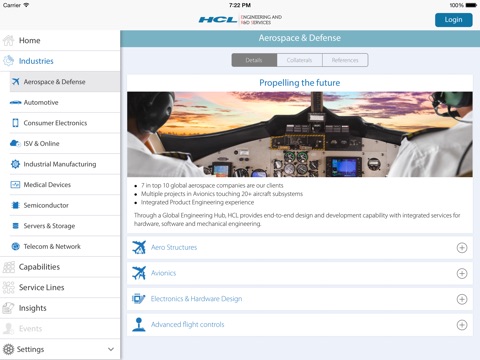Click the Semiconductor chip icon
This screenshot has height=360, width=480.
15,205
